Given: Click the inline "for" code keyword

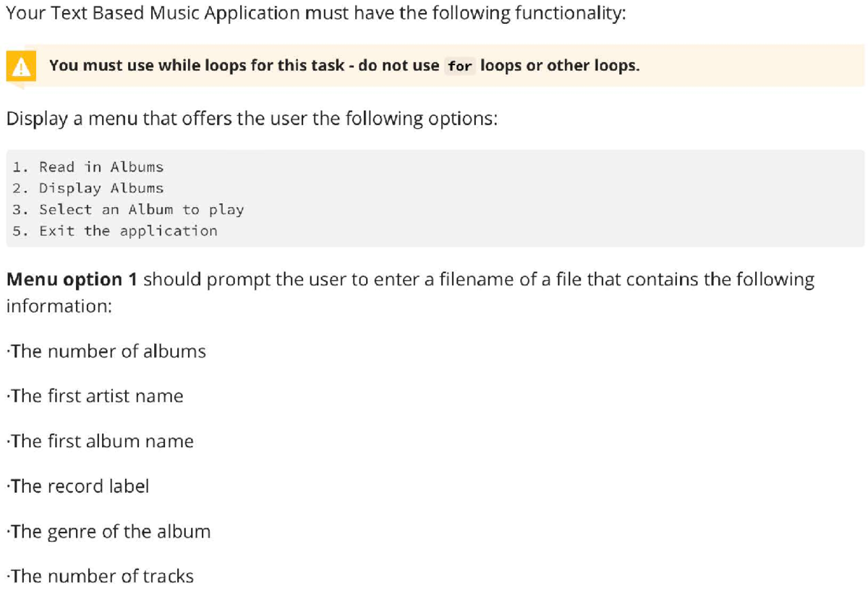Looking at the screenshot, I should point(459,67).
